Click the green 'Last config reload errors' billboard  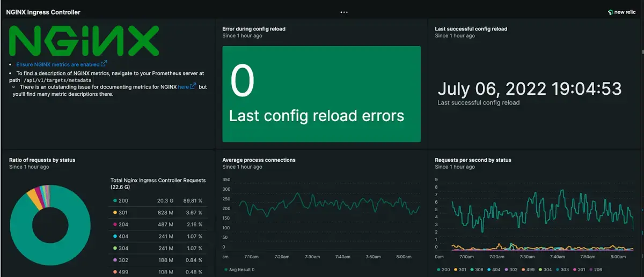pyautogui.click(x=321, y=94)
